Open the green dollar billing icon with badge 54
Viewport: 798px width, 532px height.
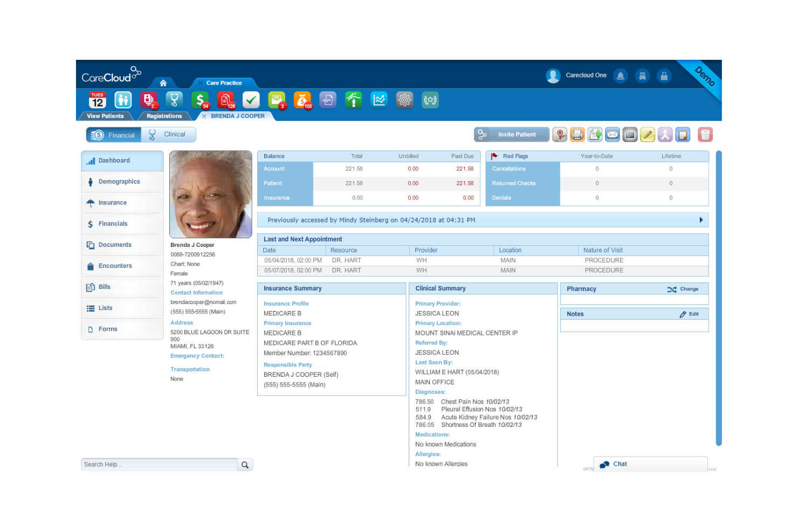200,100
